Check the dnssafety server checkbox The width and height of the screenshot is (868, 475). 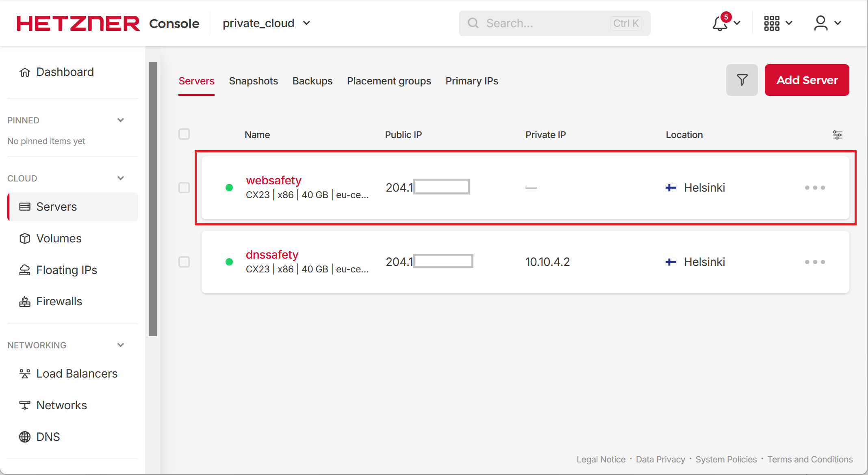tap(184, 262)
